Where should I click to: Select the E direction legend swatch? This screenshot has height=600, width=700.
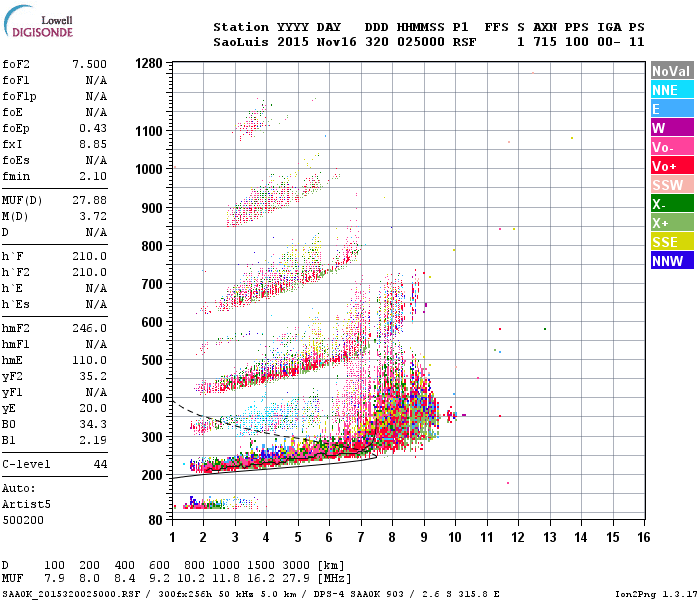(672, 109)
